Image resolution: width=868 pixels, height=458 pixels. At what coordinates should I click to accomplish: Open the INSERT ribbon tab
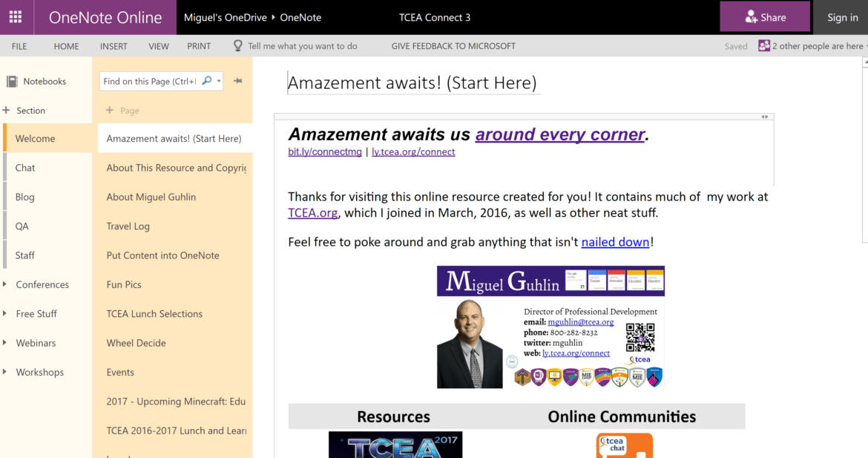(114, 46)
